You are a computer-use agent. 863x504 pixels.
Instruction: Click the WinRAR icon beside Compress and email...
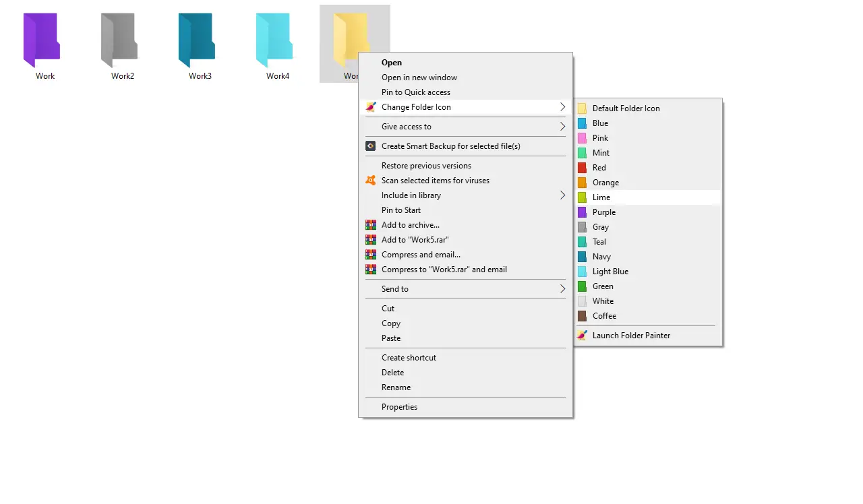(370, 255)
